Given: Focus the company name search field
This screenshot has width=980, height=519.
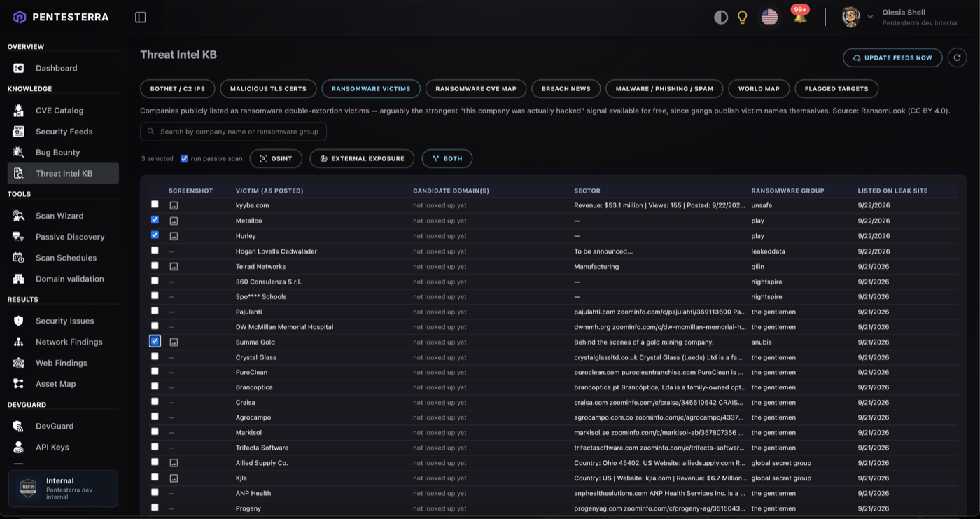Looking at the screenshot, I should pos(233,132).
